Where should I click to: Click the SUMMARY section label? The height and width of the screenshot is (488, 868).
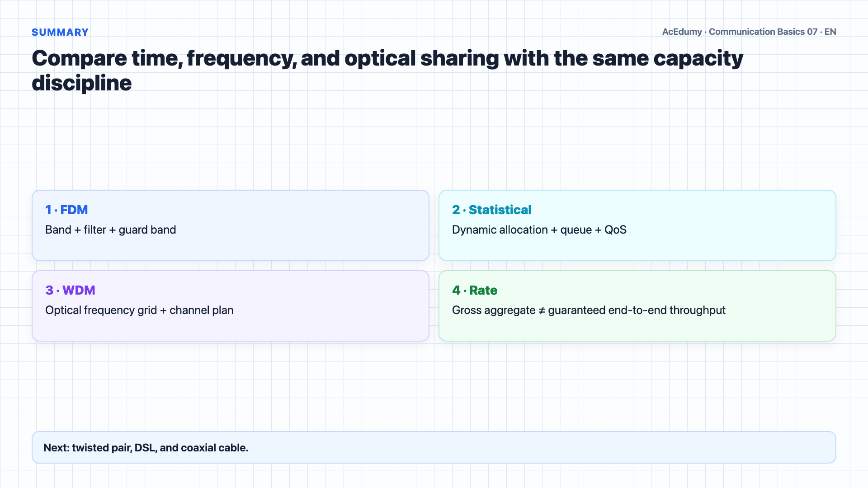[60, 33]
